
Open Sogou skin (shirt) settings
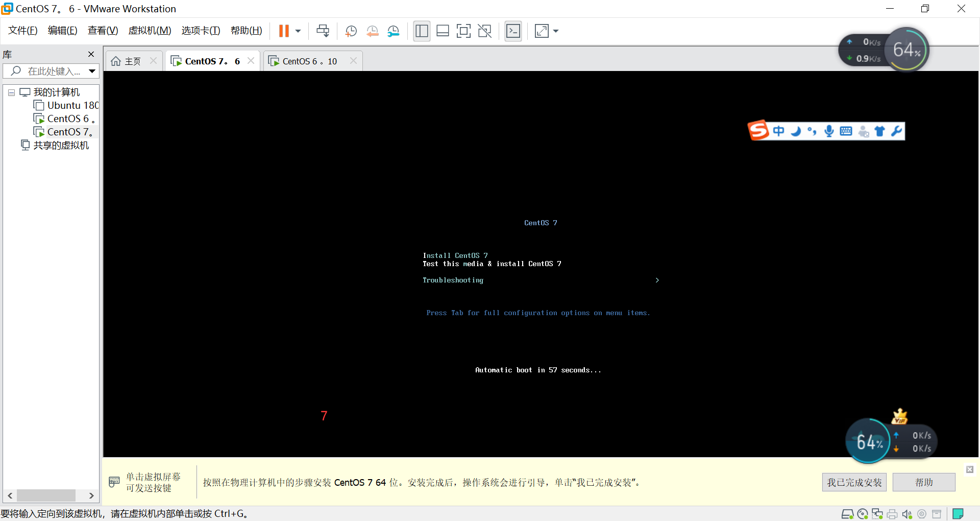click(880, 131)
